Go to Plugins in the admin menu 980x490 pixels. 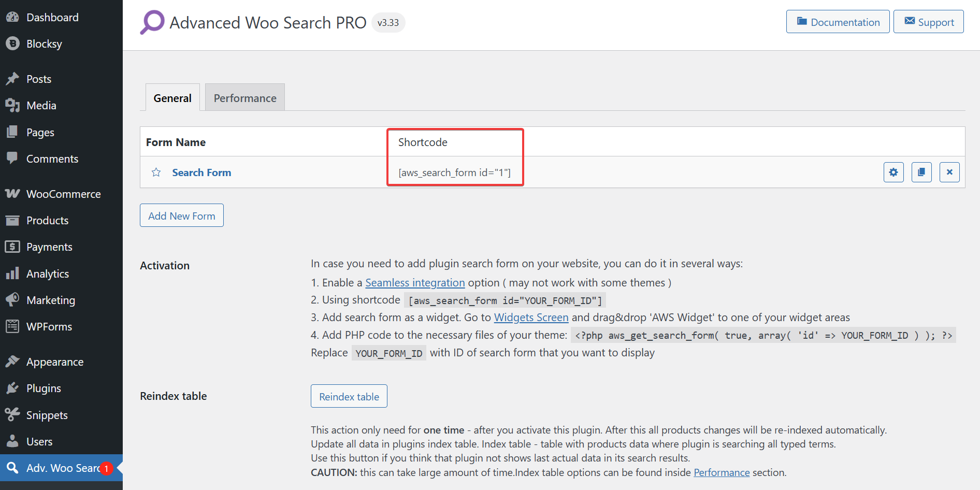coord(44,388)
